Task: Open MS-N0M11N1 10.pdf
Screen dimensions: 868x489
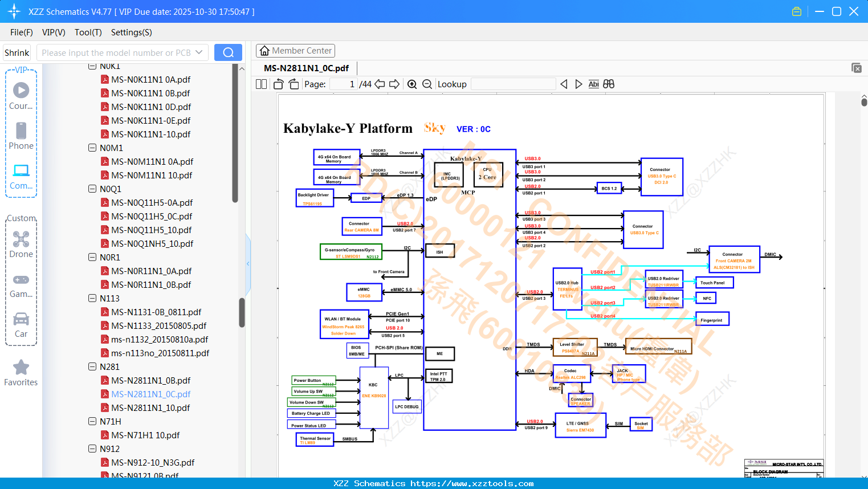Action: pyautogui.click(x=152, y=175)
